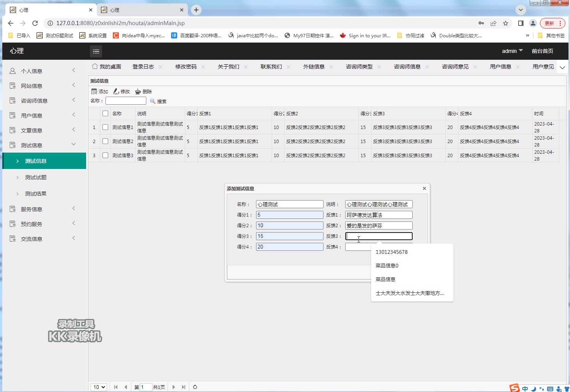570x392 pixels.
Task: Click the 反馈3 input in dialog
Action: click(x=379, y=236)
